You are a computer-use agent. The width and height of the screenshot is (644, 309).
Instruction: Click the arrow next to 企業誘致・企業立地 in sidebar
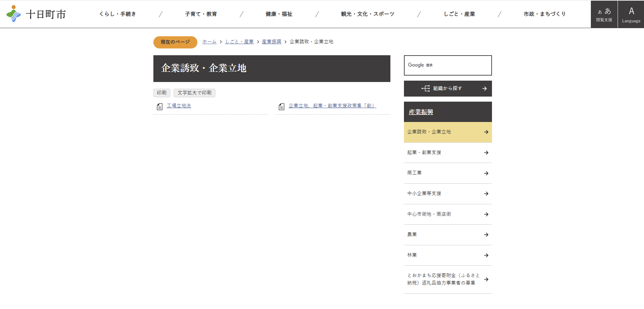[x=486, y=132]
